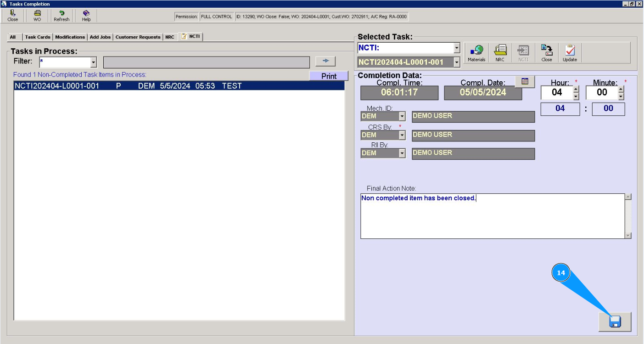Click the Update task icon
This screenshot has width=644, height=344.
click(x=570, y=53)
